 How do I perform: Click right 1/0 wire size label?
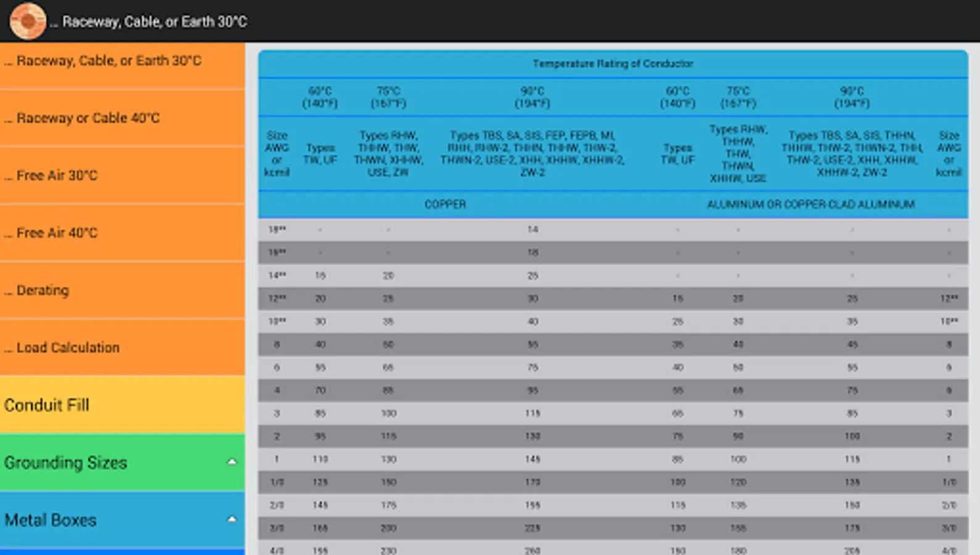tap(949, 482)
